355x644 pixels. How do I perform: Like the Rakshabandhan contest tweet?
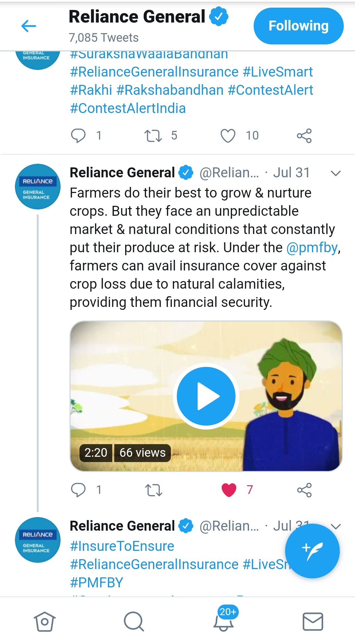click(x=228, y=136)
